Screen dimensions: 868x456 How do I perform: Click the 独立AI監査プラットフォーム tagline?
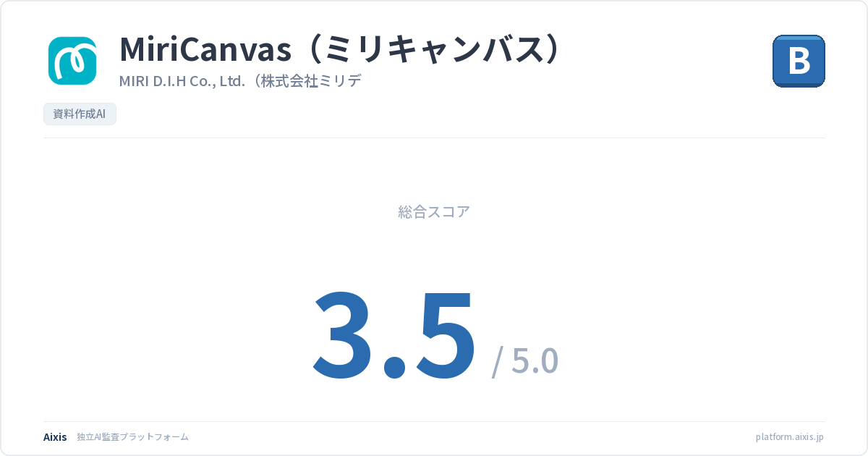(x=132, y=437)
